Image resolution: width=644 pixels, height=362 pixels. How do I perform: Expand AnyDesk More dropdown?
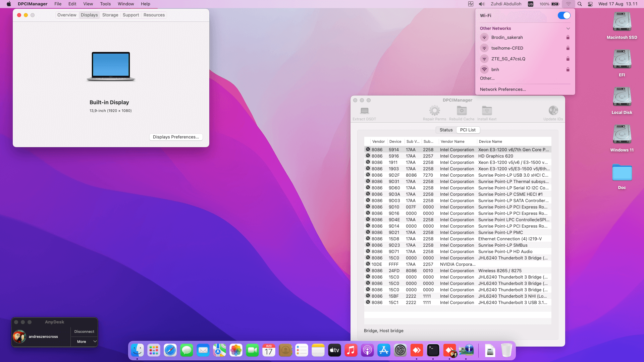click(x=84, y=342)
